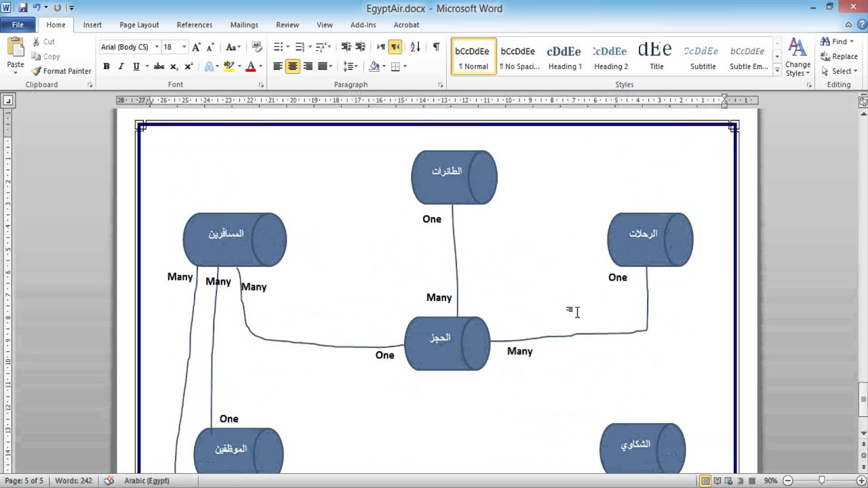Open the Replace dialog
Image resolution: width=868 pixels, height=488 pixels.
(839, 56)
